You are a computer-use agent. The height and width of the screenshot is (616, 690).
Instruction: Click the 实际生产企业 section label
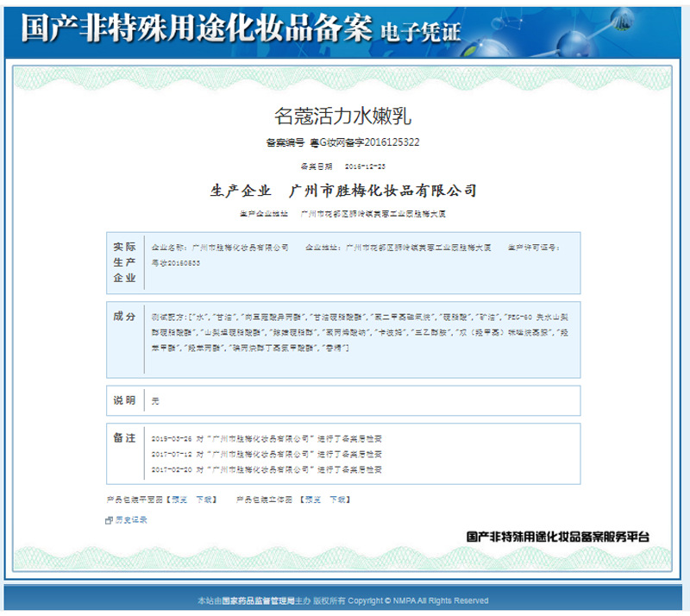tap(124, 262)
